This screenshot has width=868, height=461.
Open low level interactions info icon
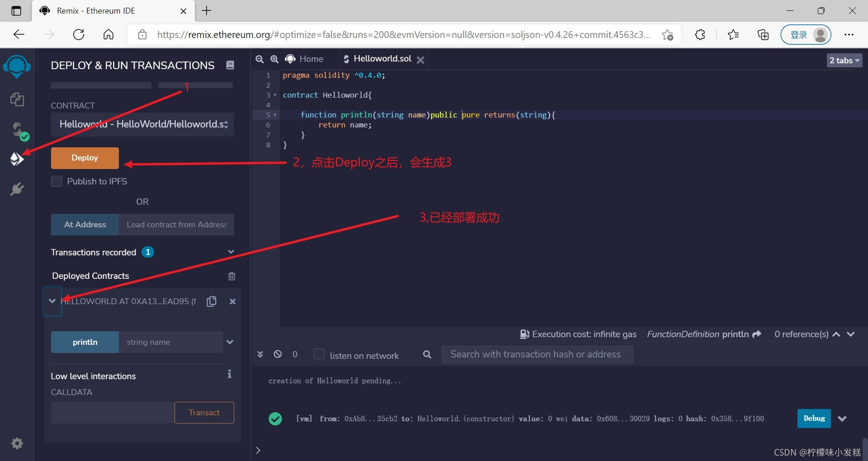[x=230, y=374]
